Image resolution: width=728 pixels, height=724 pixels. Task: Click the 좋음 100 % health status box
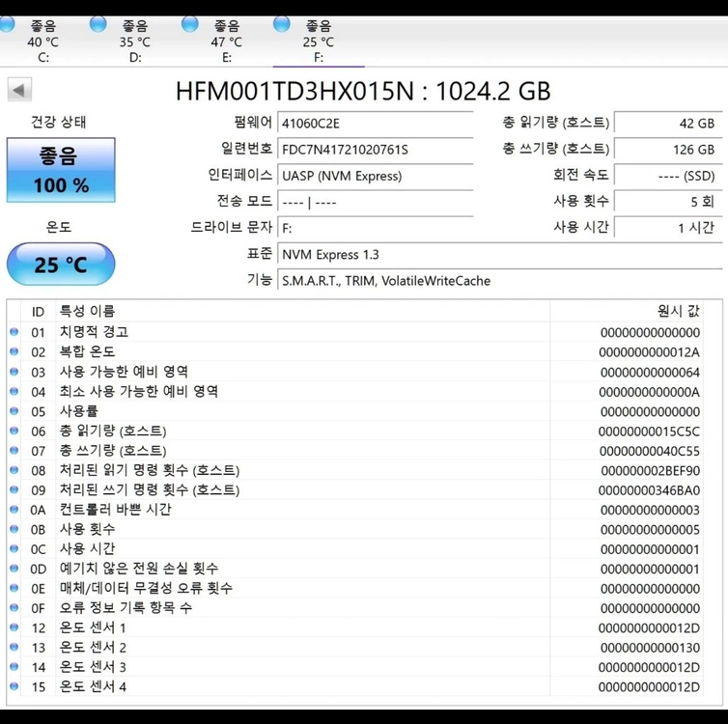click(x=61, y=170)
